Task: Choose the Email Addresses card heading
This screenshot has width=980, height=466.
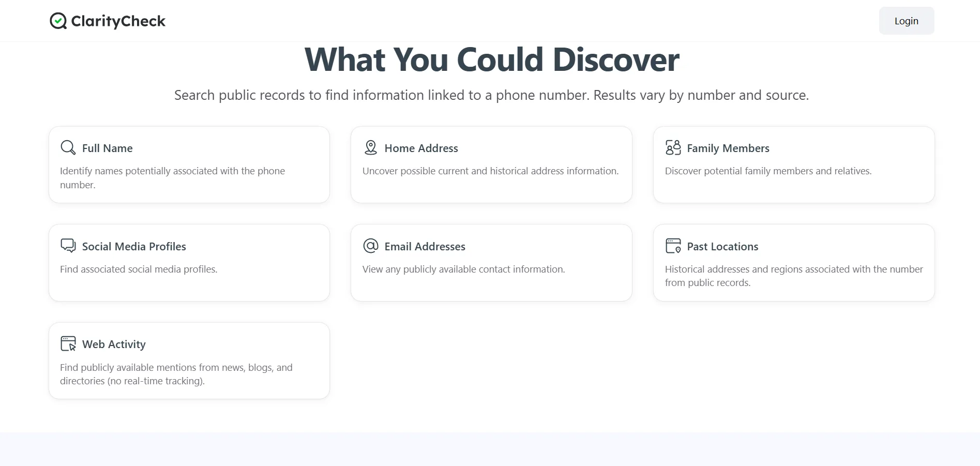Action: pos(425,247)
